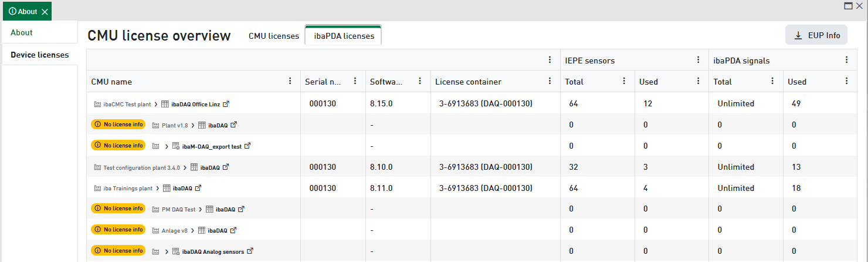Open IEPE sensors group header menu
The height and width of the screenshot is (262, 868).
pos(698,60)
